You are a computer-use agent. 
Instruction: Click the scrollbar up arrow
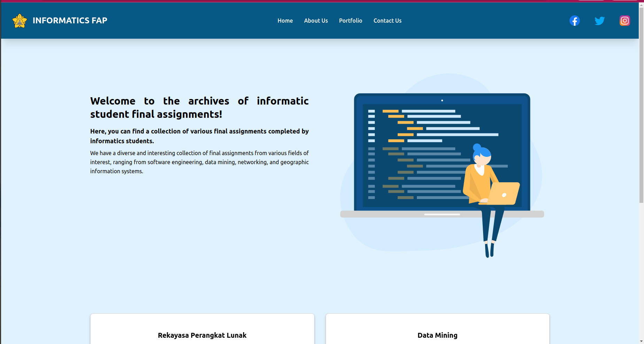pos(641,5)
